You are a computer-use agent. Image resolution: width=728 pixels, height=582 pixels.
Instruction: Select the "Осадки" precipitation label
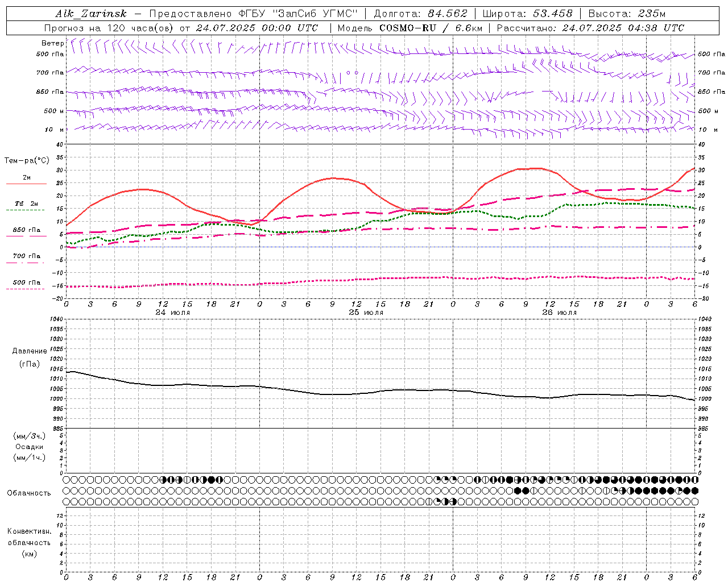click(x=30, y=447)
